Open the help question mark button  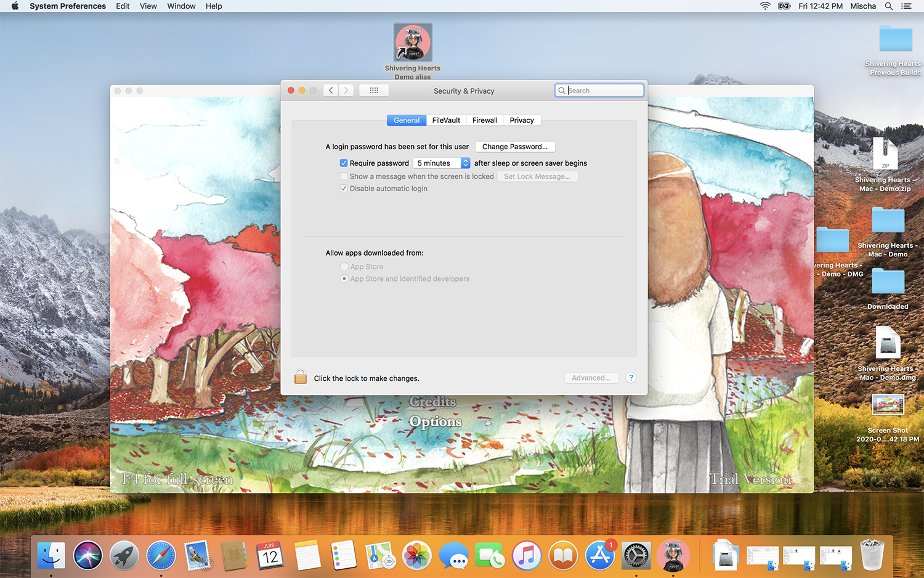click(631, 378)
